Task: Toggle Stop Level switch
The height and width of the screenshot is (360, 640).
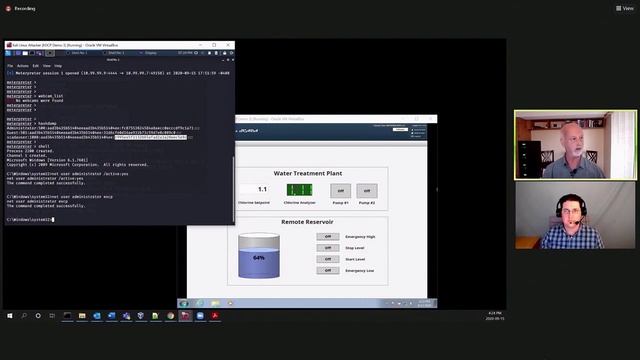Action: (328, 248)
